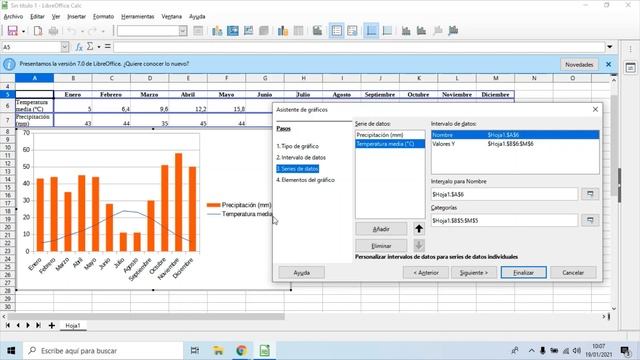Image resolution: width=640 pixels, height=360 pixels.
Task: Dismiss the LibreOffice 7.0 info bar
Action: pyautogui.click(x=609, y=64)
